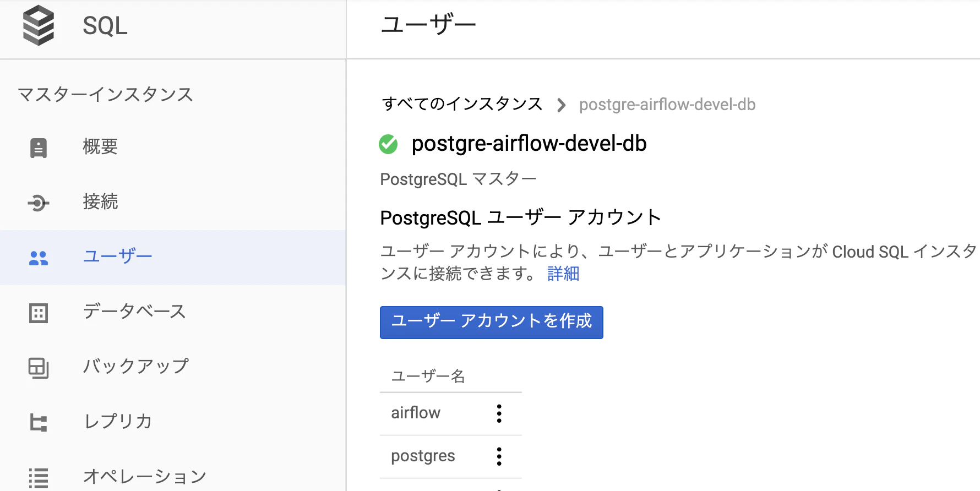This screenshot has height=491, width=980.
Task: Go to the バックアップ section
Action: click(173, 368)
